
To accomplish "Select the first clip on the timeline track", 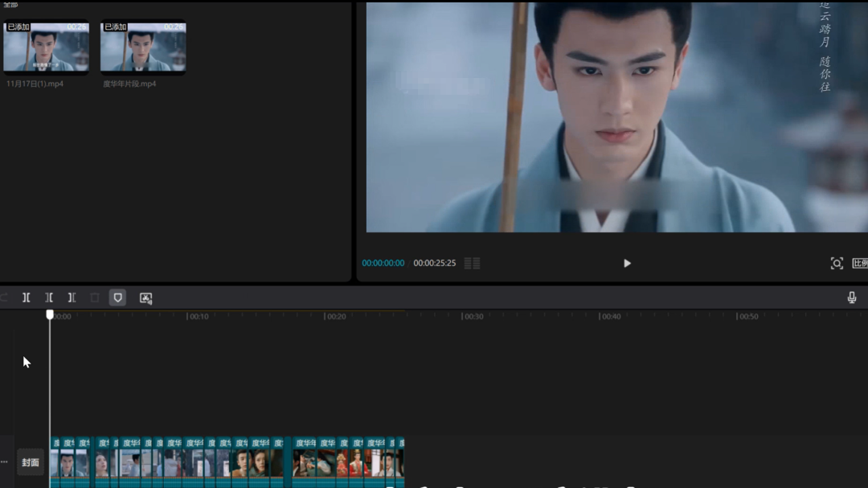I will (55, 462).
